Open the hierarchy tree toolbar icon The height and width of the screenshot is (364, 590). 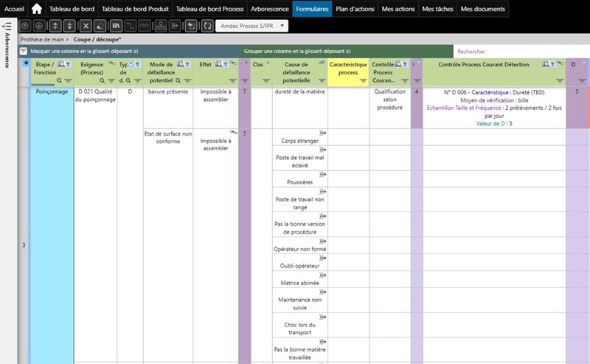click(161, 26)
